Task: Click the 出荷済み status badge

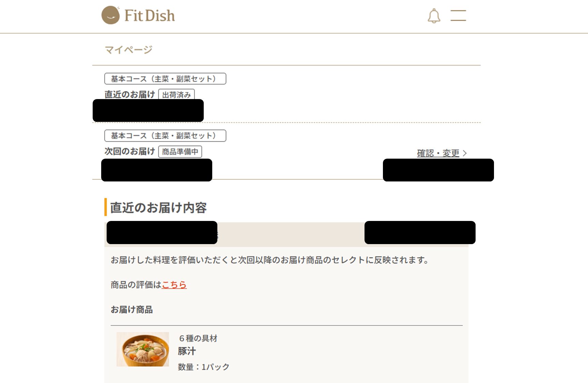Action: point(176,95)
